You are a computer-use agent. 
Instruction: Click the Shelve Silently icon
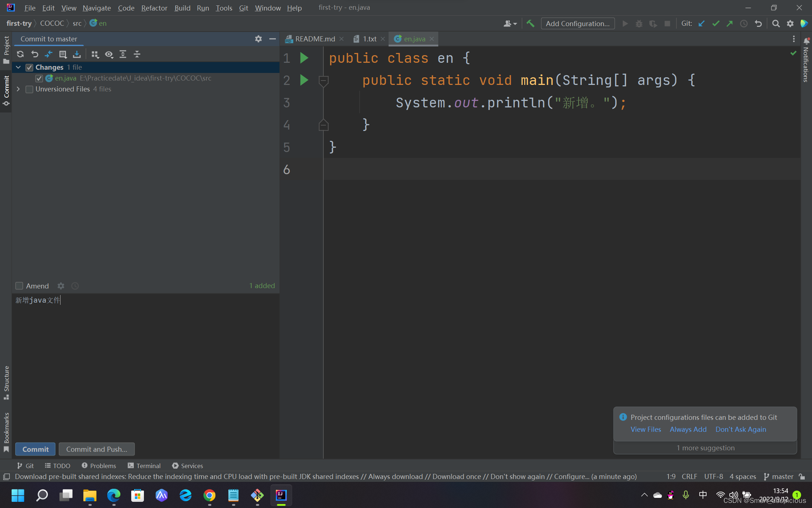(x=77, y=54)
